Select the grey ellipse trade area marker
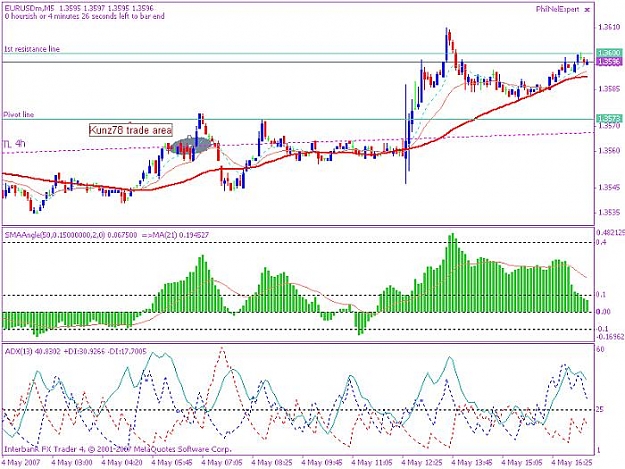 [191, 145]
